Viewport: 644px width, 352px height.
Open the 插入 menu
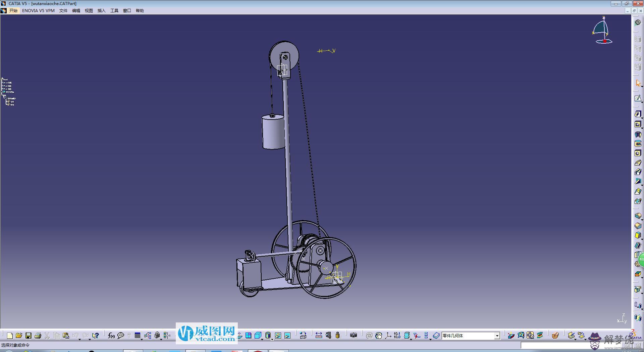point(101,11)
